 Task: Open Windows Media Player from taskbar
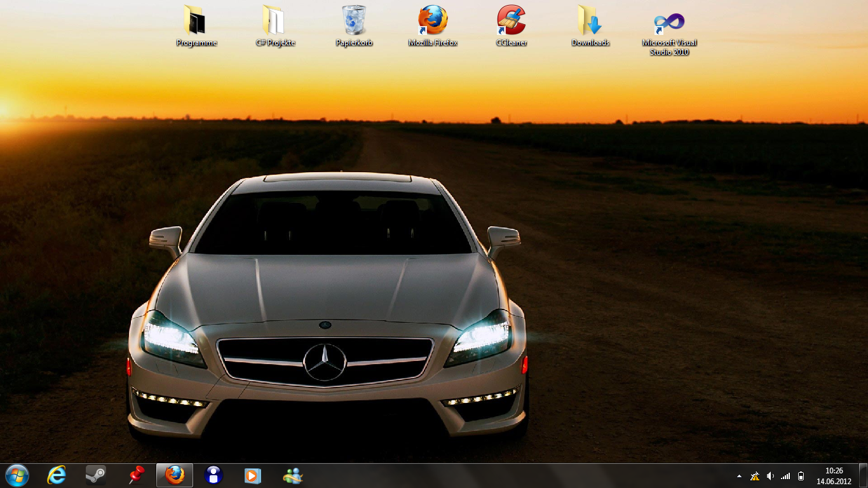coord(253,475)
